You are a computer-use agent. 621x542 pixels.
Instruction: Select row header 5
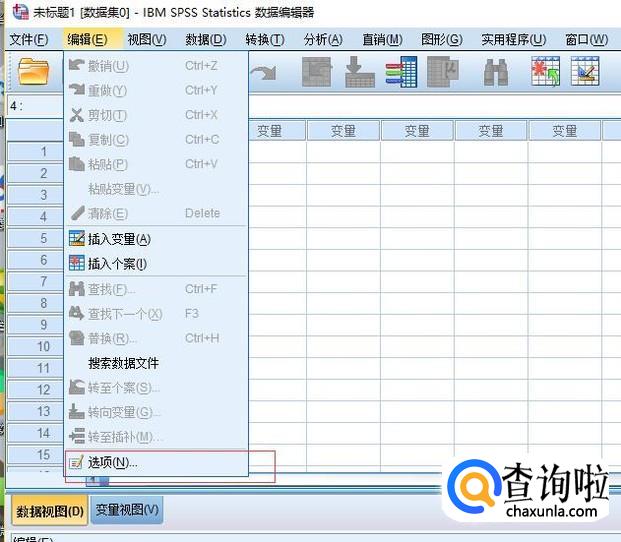[x=36, y=238]
